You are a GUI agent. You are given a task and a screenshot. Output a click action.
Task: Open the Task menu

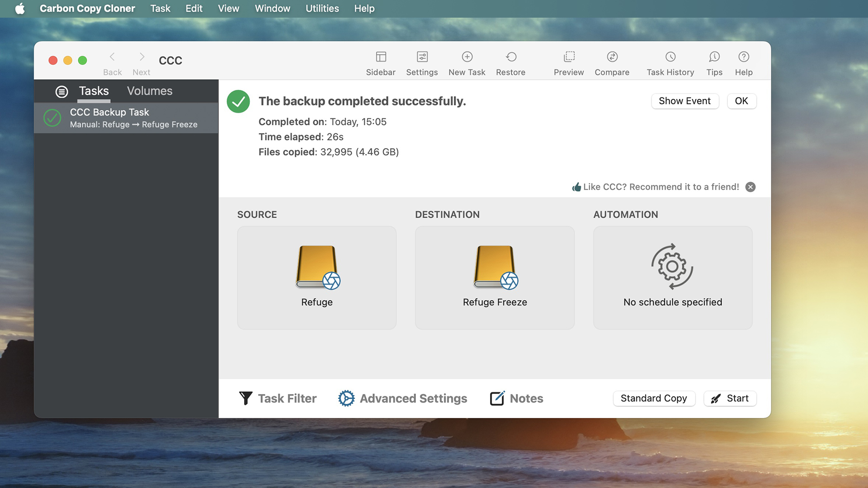(160, 9)
